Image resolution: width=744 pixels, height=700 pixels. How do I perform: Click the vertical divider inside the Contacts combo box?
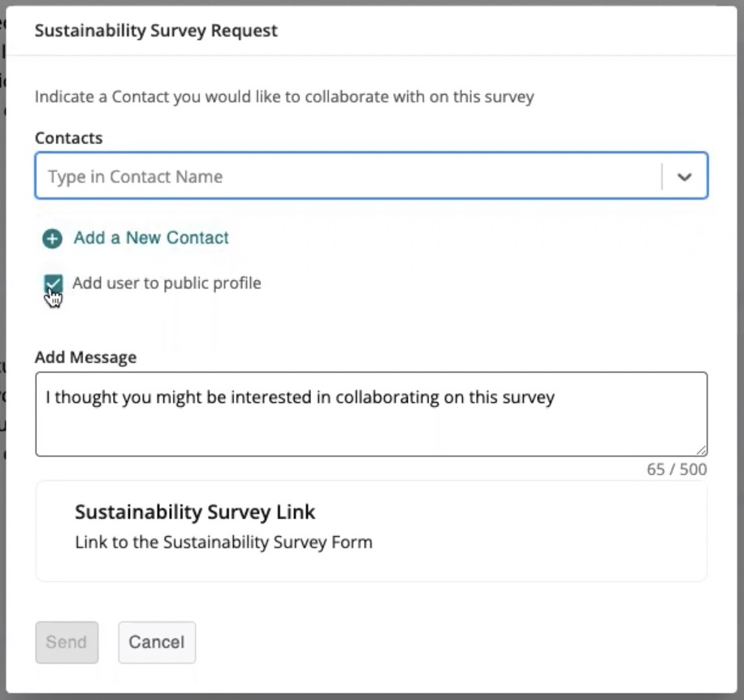tap(662, 177)
